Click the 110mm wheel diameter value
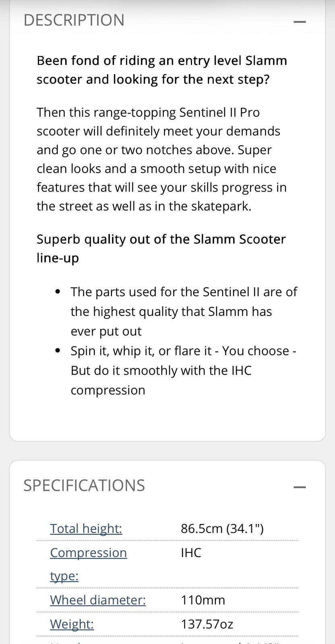This screenshot has width=335, height=644. coord(203,600)
